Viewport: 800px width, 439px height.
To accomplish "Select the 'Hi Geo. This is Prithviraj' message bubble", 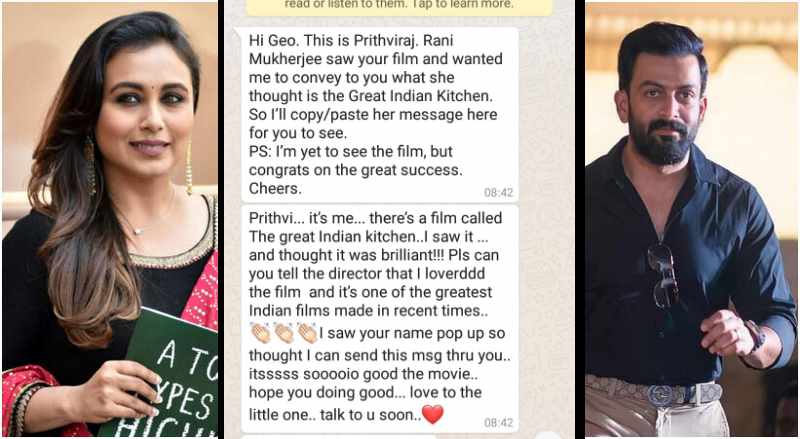I will click(380, 115).
